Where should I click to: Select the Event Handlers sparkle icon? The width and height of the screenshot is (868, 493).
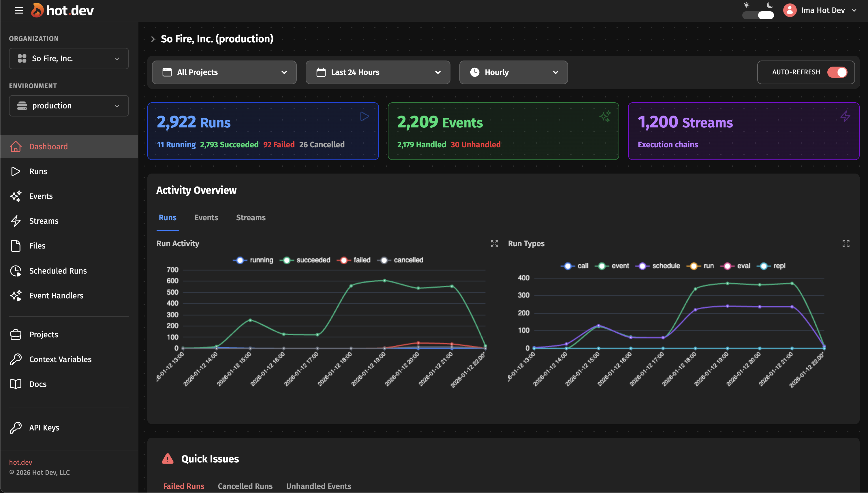[x=16, y=295]
